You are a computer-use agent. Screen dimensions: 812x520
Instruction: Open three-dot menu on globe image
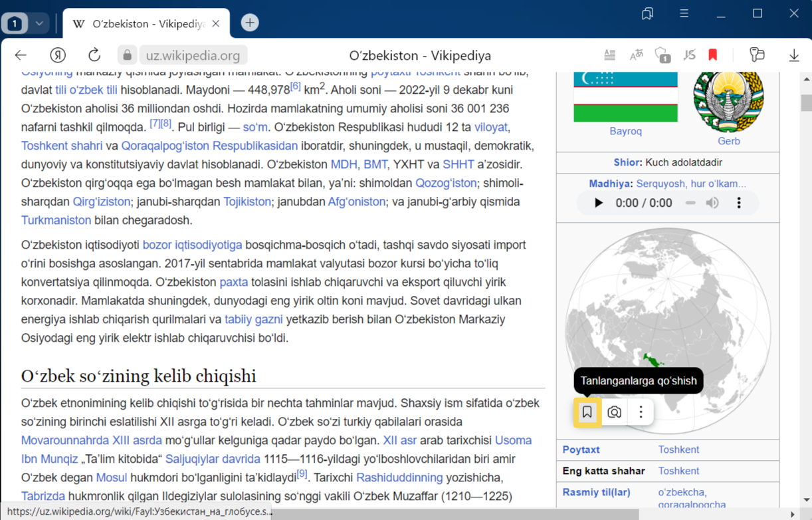[641, 412]
